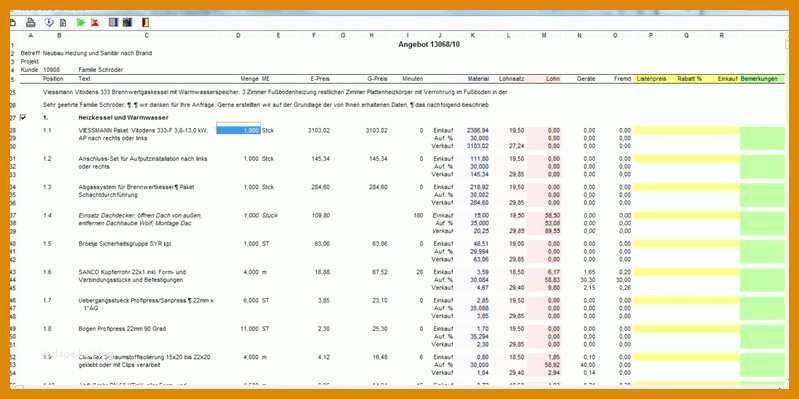Screen dimensions: 799x399
Task: Click the Broetje Sicherheitsgruppe SYR text
Action: 125,244
